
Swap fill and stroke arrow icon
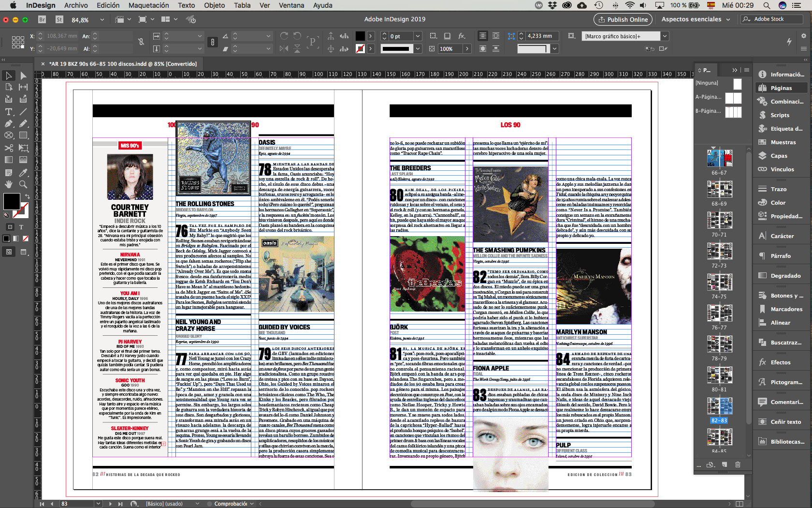(x=28, y=196)
